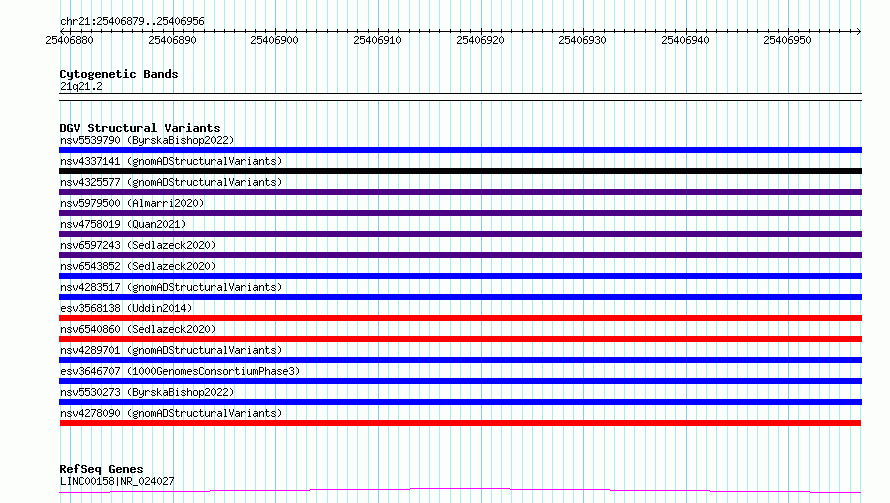Click the chr21:25406879..25406956 region label
Image resolution: width=890 pixels, height=503 pixels.
coord(132,21)
